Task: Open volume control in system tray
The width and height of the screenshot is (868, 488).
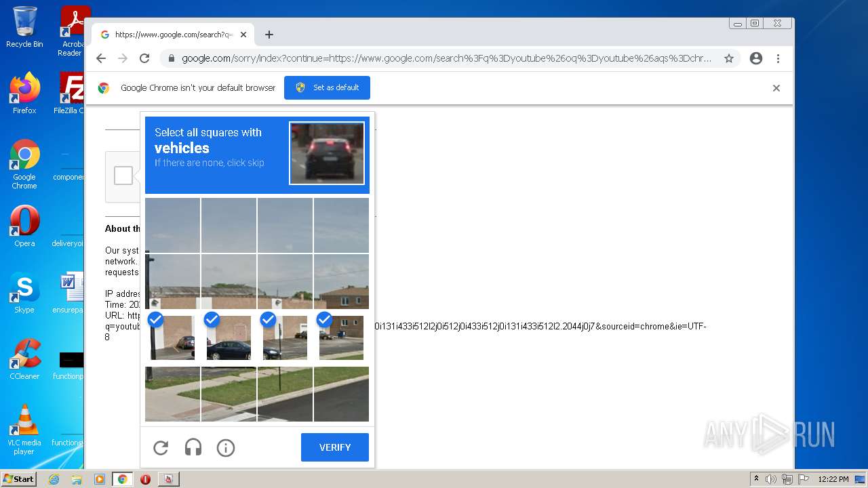Action: (771, 479)
